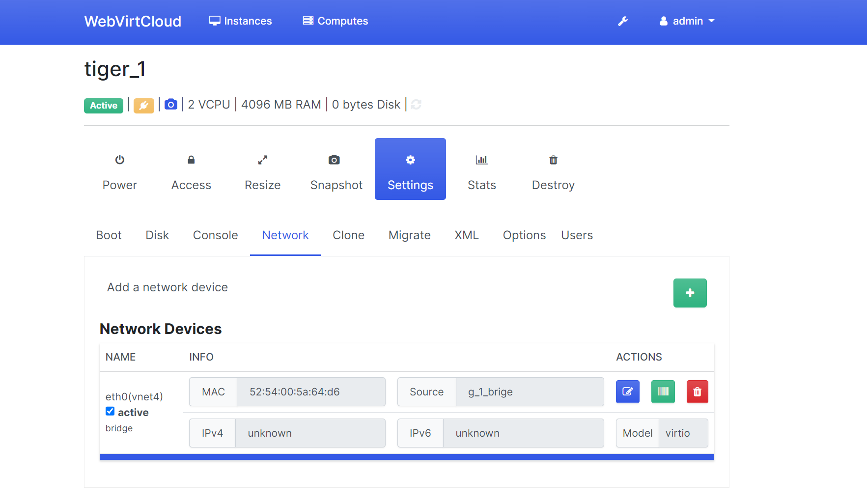Click the Model virtio field
The width and height of the screenshot is (867, 504).
click(x=683, y=433)
